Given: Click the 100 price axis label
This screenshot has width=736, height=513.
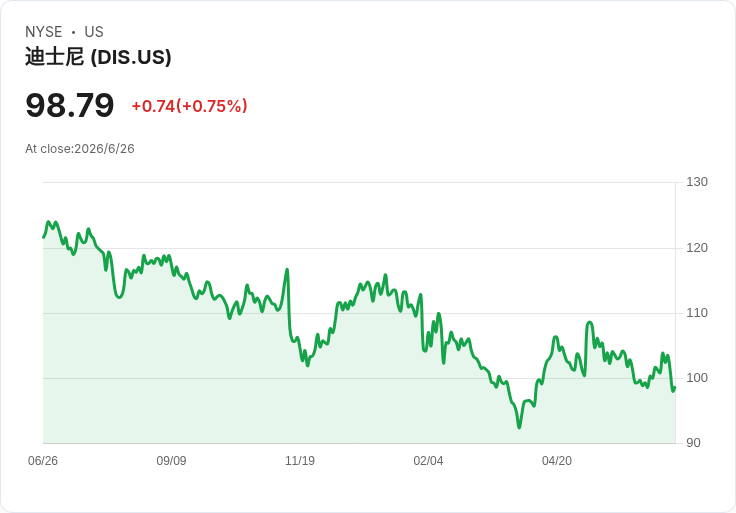Looking at the screenshot, I should click(697, 378).
